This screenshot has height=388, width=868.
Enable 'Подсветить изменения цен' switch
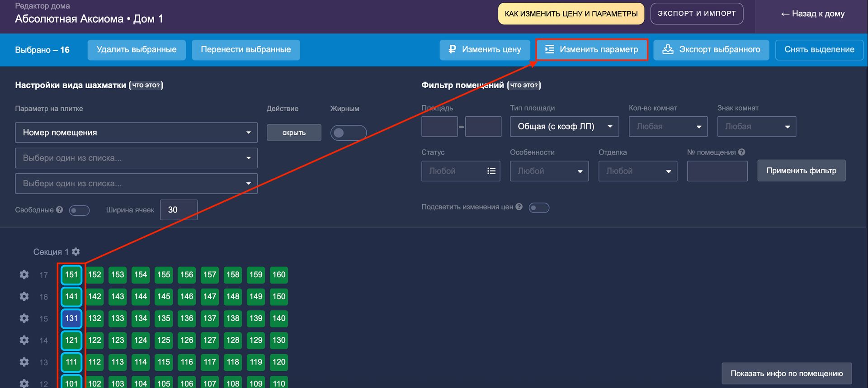click(539, 208)
